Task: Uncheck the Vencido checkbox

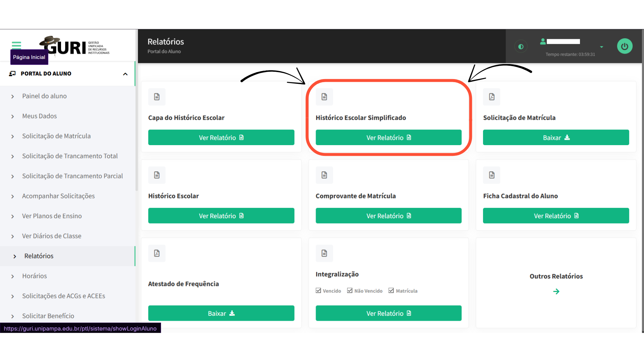Action: [x=318, y=291]
